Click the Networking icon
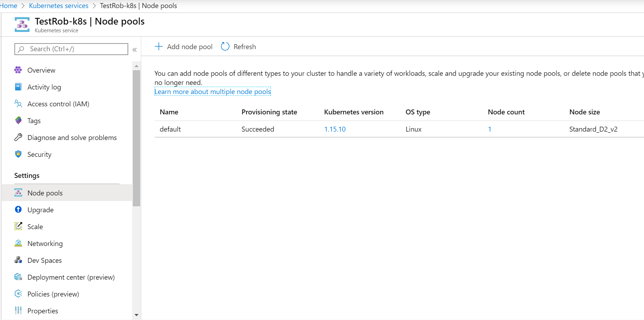The image size is (644, 320). (x=18, y=243)
